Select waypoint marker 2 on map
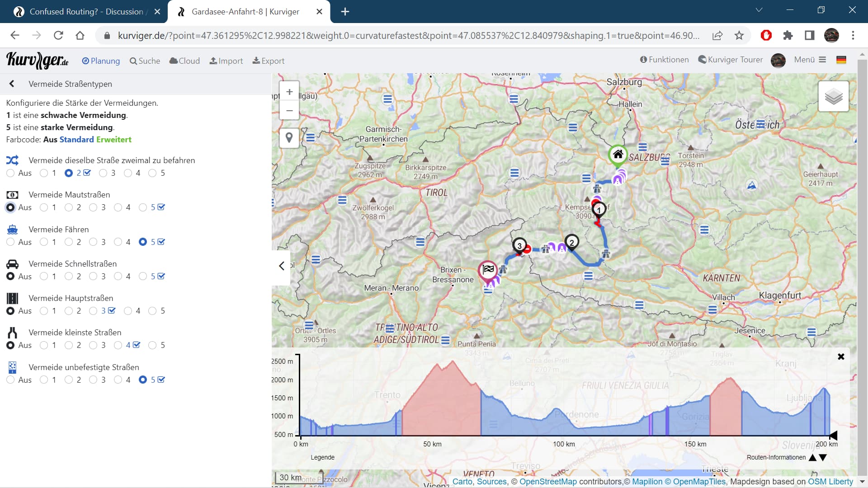Viewport: 868px width, 488px height. (571, 243)
